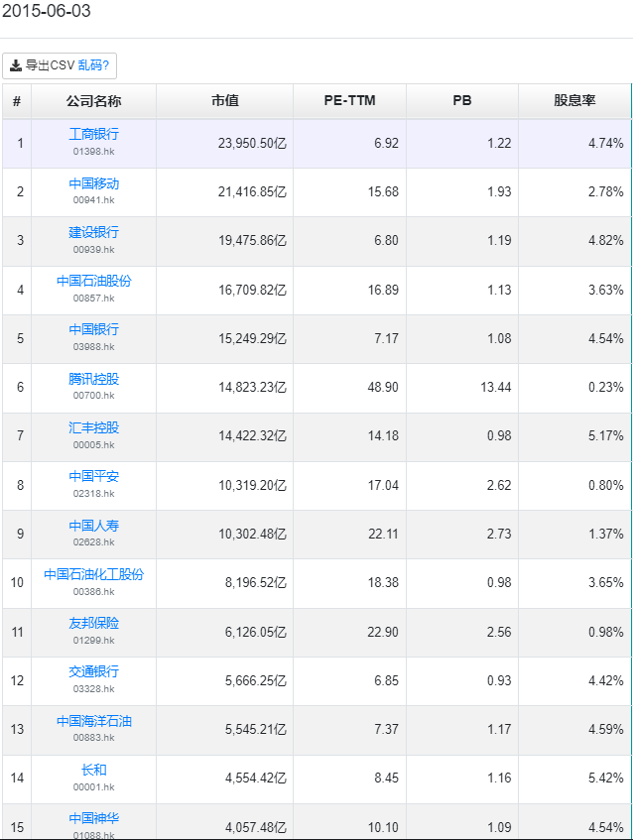Open 交通银行 stock link
The image size is (633, 840).
[x=93, y=671]
